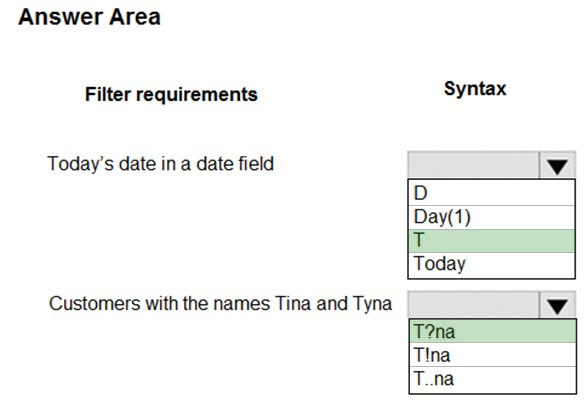Click the word Today's in the first requirement
The width and height of the screenshot is (588, 404).
coord(80,164)
